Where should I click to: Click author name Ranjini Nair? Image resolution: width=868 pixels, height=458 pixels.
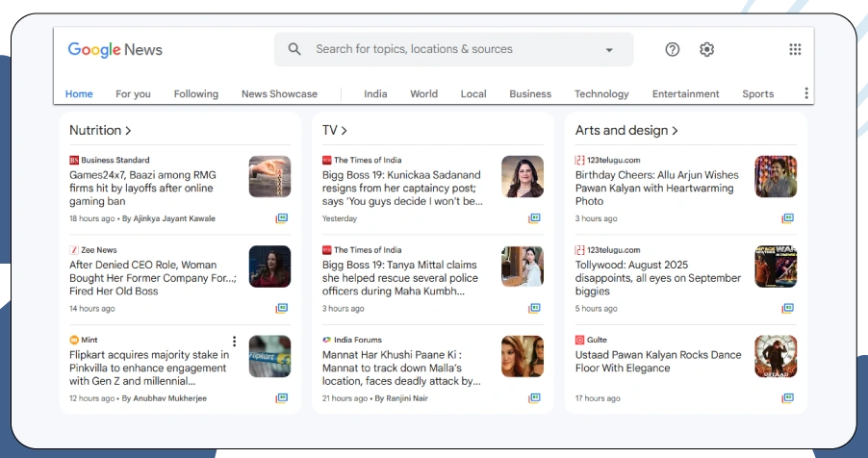click(406, 398)
